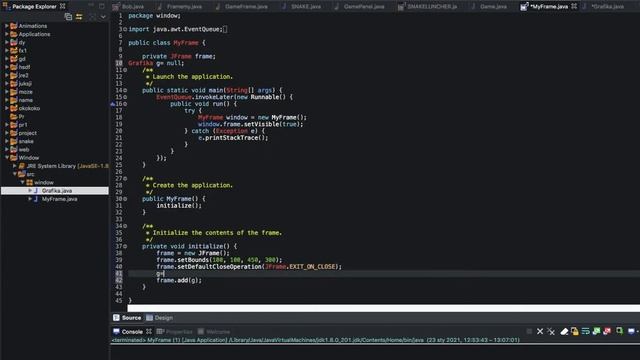This screenshot has width=640, height=360.
Task: Click the Package Explorer view icon
Action: (x=6, y=6)
